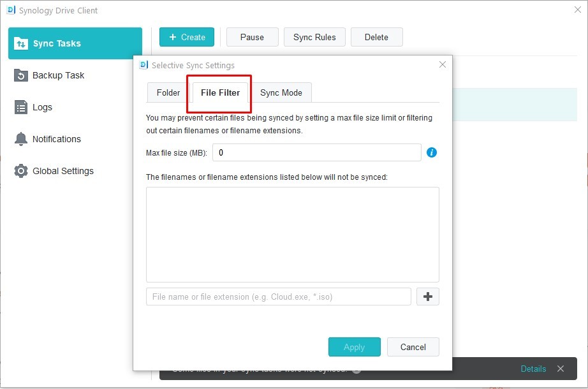Click the Create button
588x389 pixels.
pyautogui.click(x=187, y=37)
